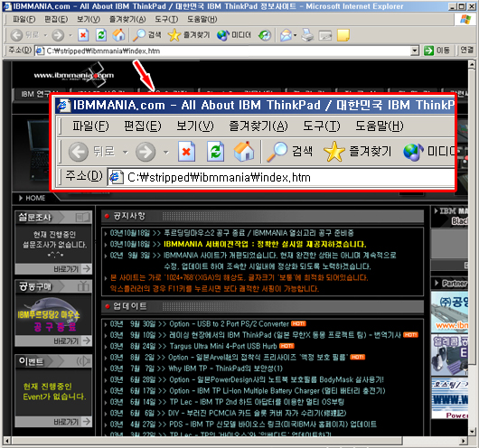Open the 즐겨찾기(A) menu
The image size is (479, 448).
127,19
